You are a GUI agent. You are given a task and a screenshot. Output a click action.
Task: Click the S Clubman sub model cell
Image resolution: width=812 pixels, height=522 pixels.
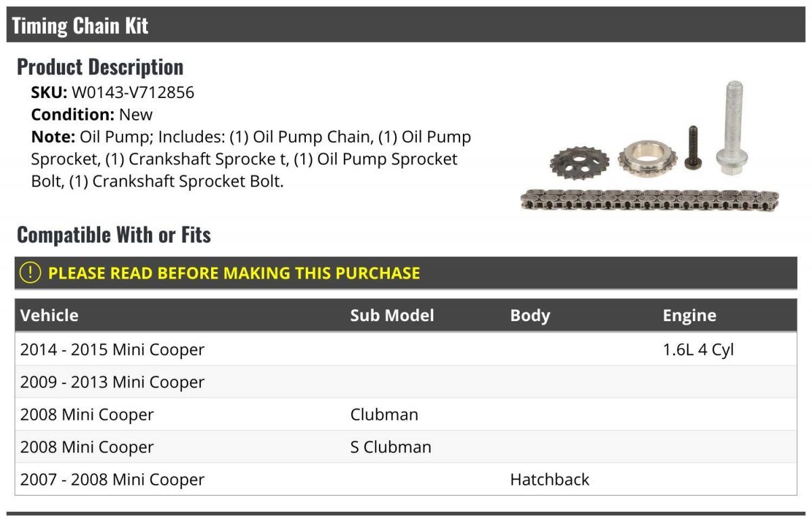click(x=390, y=447)
